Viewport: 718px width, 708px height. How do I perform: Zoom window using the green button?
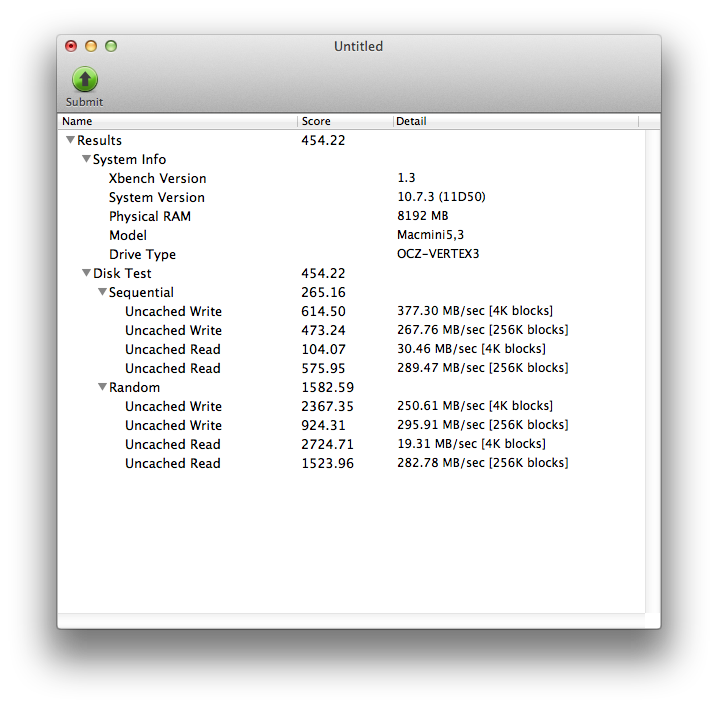[111, 46]
